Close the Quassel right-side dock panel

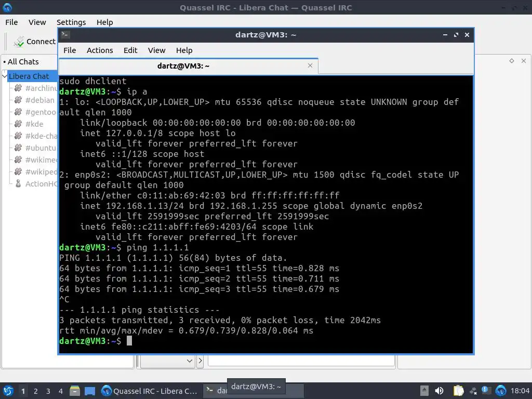[524, 61]
